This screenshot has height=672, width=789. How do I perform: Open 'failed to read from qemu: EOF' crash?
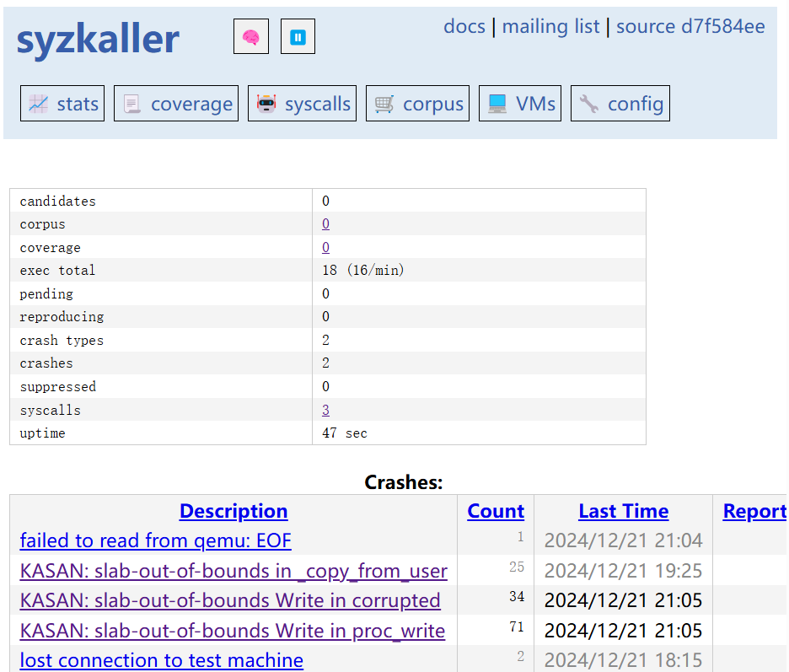click(155, 540)
